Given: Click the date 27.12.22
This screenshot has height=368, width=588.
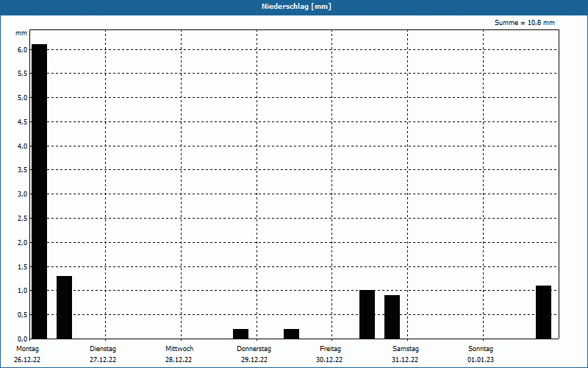Looking at the screenshot, I should [103, 360].
